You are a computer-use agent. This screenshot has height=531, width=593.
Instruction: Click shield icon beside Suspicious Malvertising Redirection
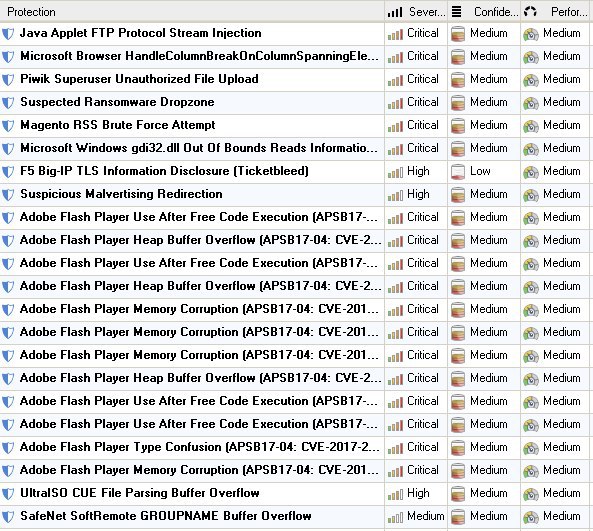click(x=8, y=195)
